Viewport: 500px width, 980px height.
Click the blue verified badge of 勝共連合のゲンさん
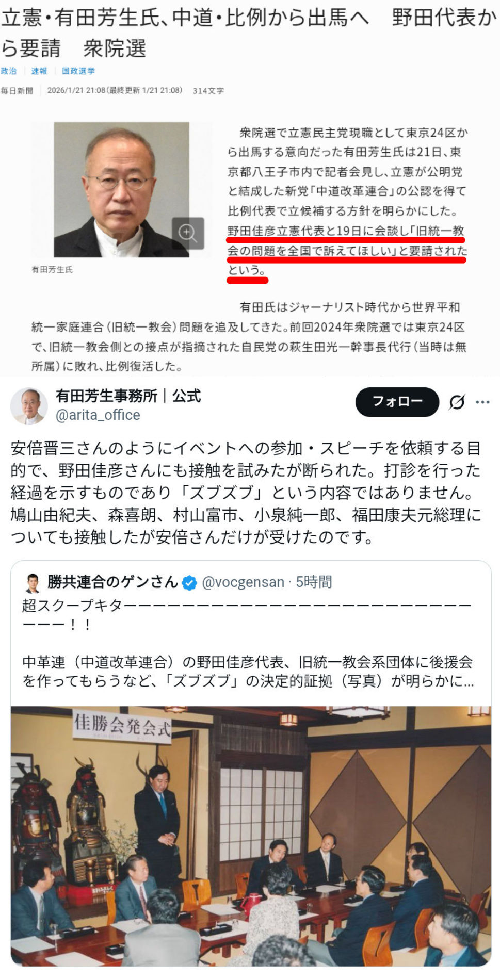point(190,583)
